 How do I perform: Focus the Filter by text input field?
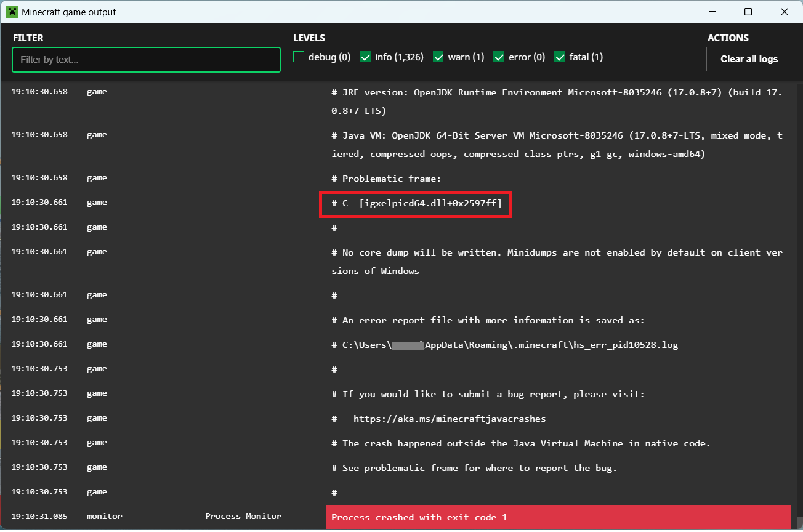146,60
